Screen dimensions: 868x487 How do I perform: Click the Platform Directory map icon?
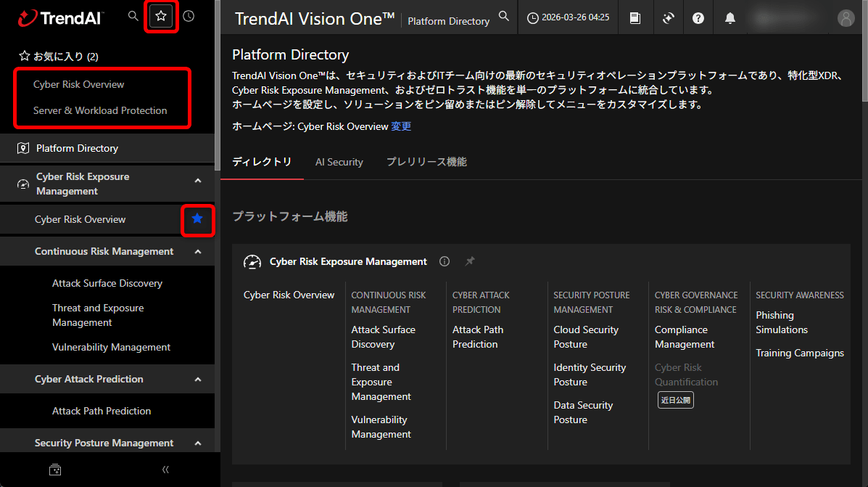coord(22,148)
